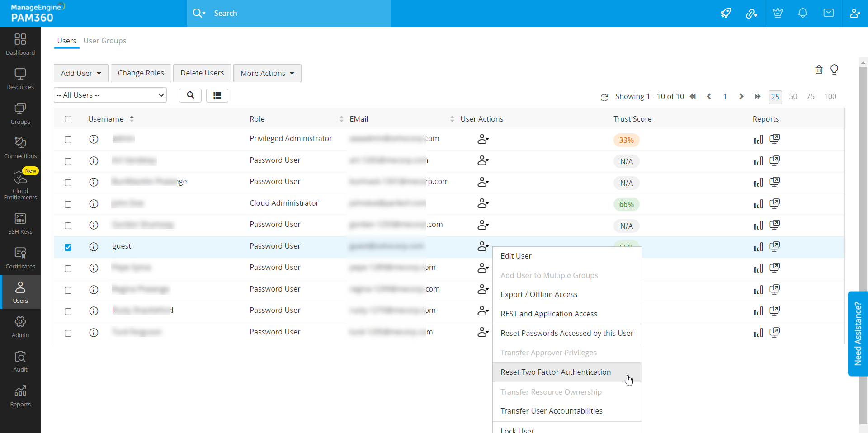Image resolution: width=868 pixels, height=433 pixels.
Task: Click the search magnifier button below toolbar
Action: pyautogui.click(x=190, y=95)
